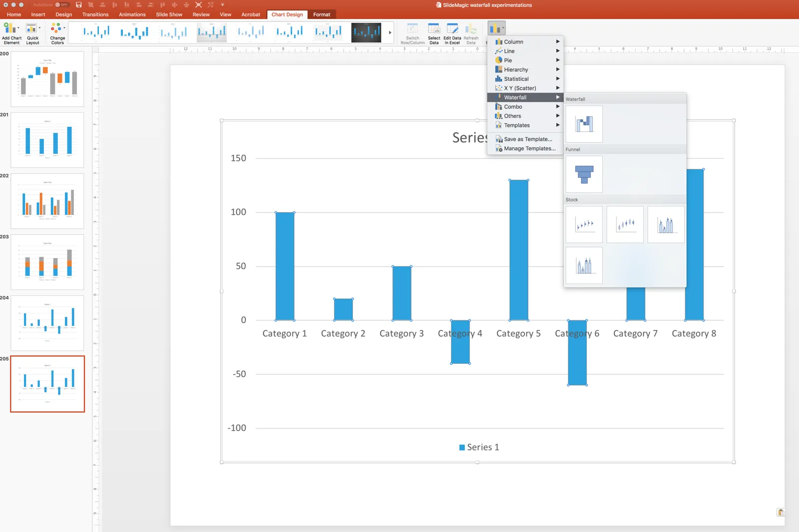Open the Transitions ribbon tab

[95, 14]
